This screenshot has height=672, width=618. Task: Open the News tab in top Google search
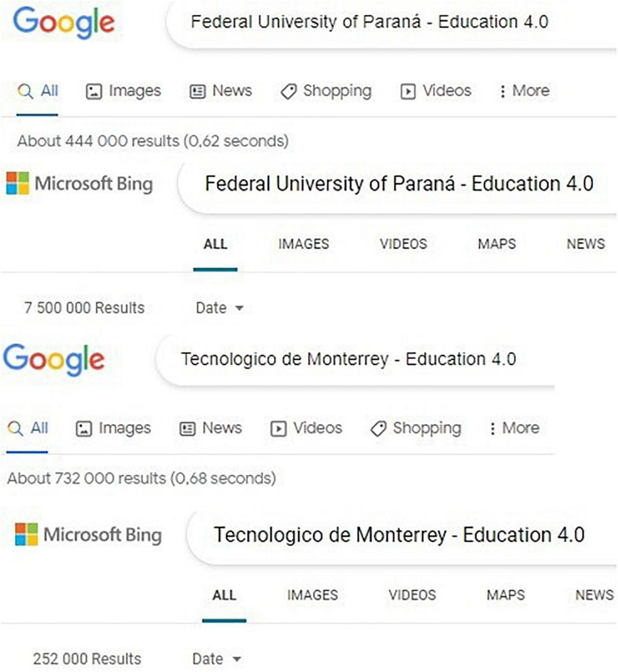point(221,91)
